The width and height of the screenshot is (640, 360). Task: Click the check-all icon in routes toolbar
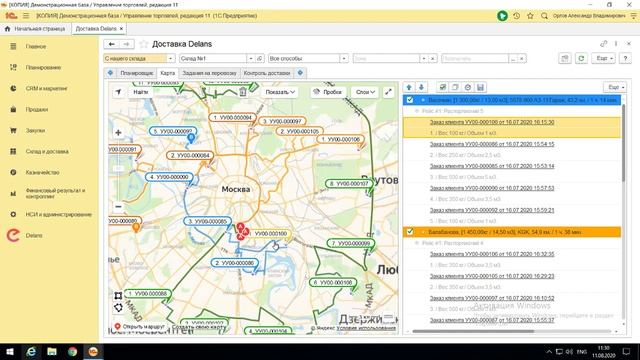[x=442, y=87]
